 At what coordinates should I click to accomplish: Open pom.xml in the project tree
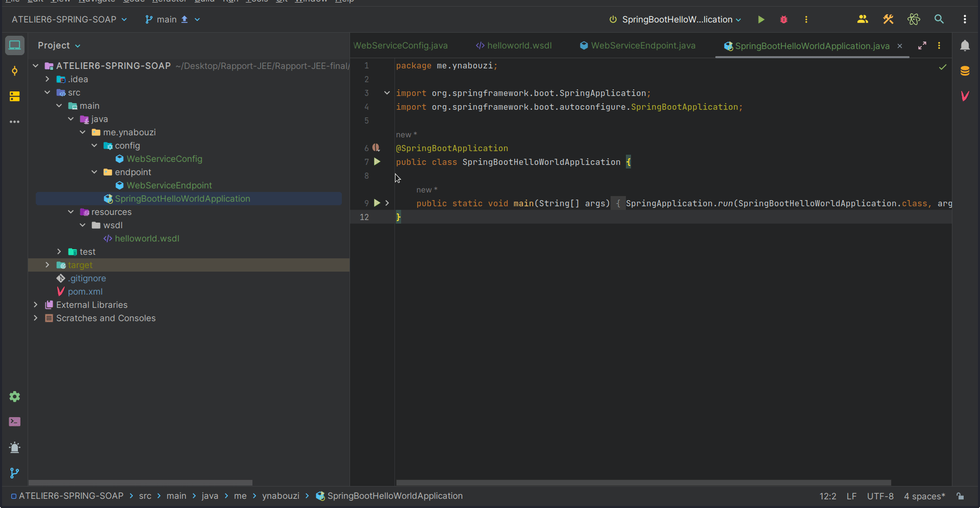[85, 292]
